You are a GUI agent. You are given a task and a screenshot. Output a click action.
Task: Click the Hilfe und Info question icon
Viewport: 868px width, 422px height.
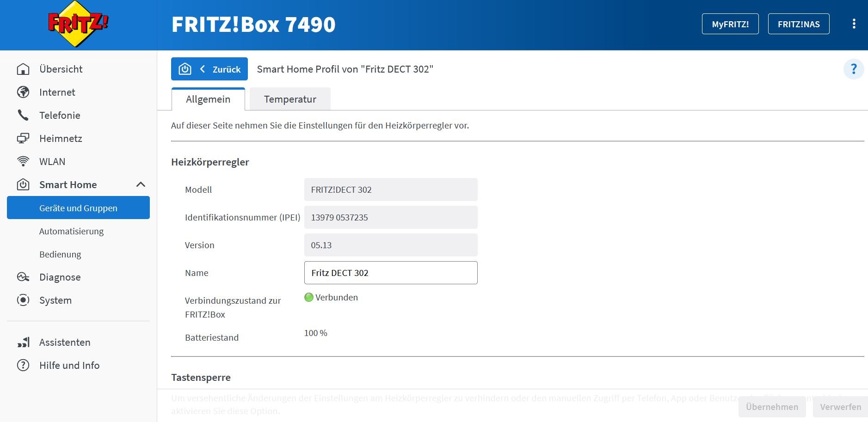pyautogui.click(x=23, y=365)
